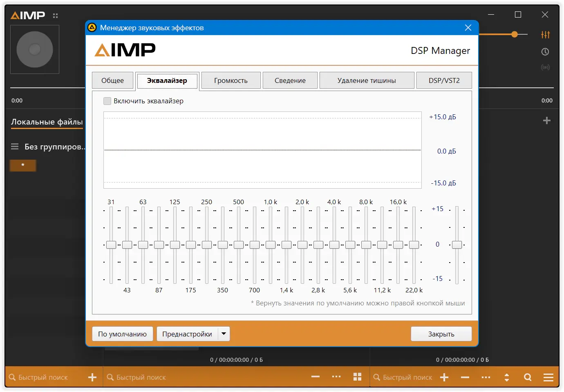The height and width of the screenshot is (392, 564).
Task: Switch view with the grid icon
Action: tap(357, 377)
